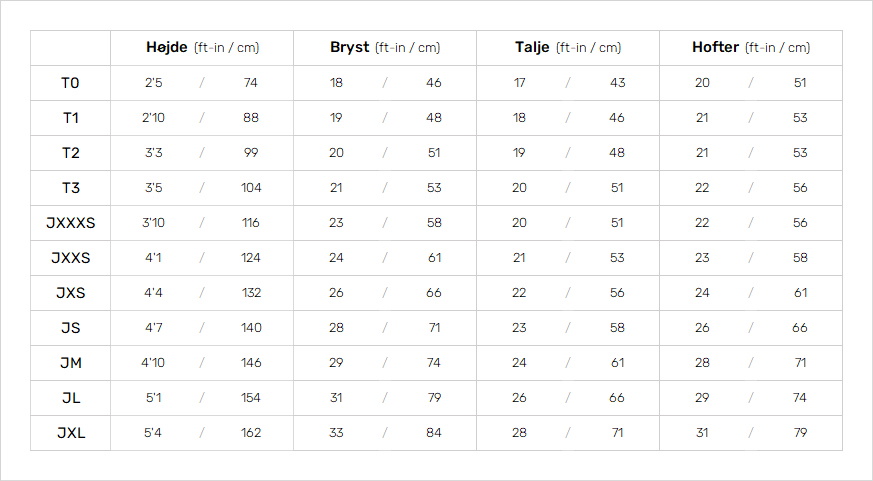The width and height of the screenshot is (873, 481).
Task: Click the Hofter column header
Action: click(751, 48)
